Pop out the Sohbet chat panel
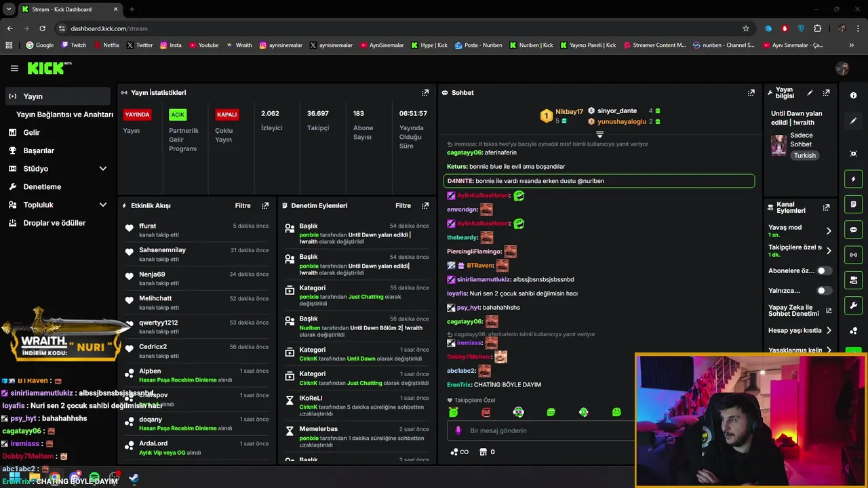 coord(751,93)
